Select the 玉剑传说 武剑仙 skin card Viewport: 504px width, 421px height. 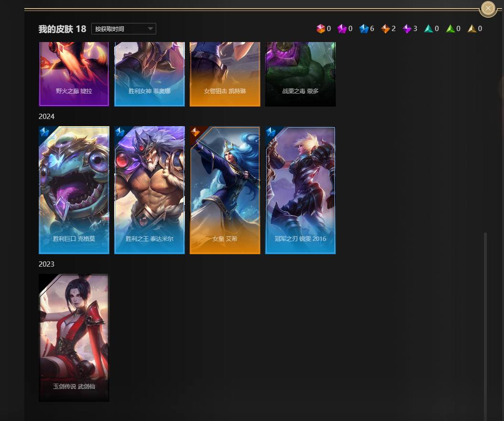coord(74,337)
